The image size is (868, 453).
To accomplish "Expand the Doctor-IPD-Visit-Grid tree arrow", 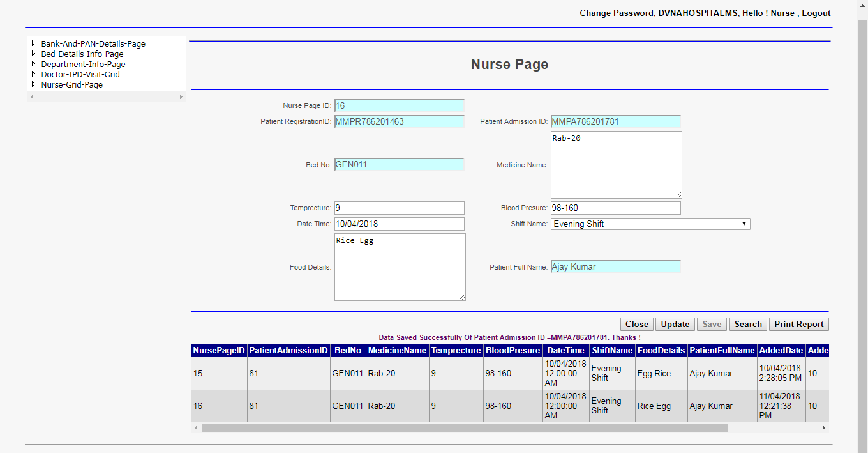I will point(33,74).
